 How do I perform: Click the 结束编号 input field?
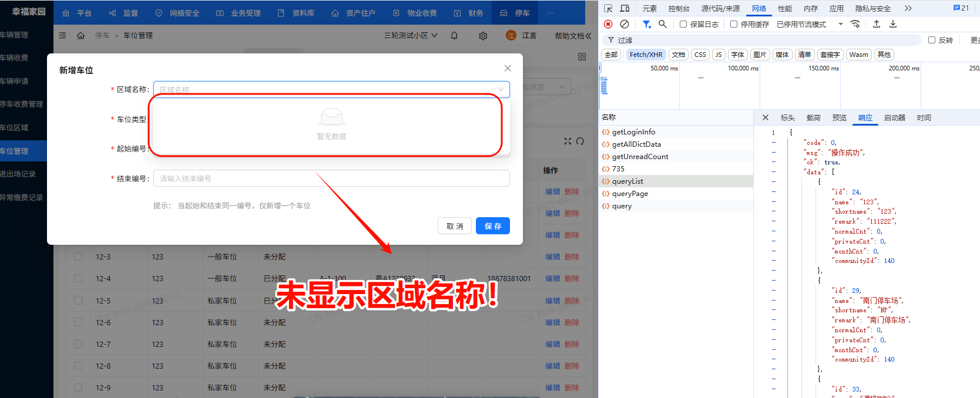(x=331, y=178)
